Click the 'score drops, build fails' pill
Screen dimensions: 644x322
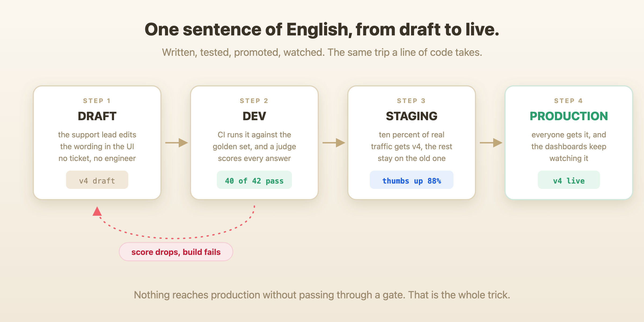point(176,252)
